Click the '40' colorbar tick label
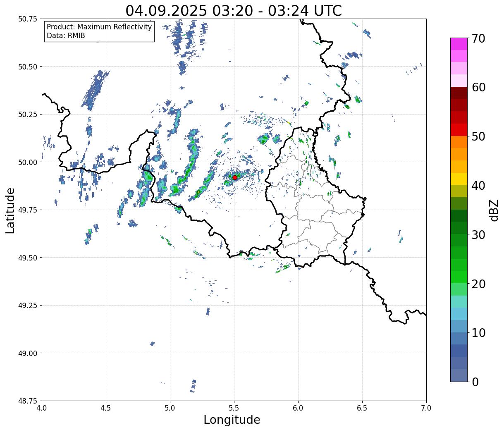The image size is (504, 430). (478, 185)
